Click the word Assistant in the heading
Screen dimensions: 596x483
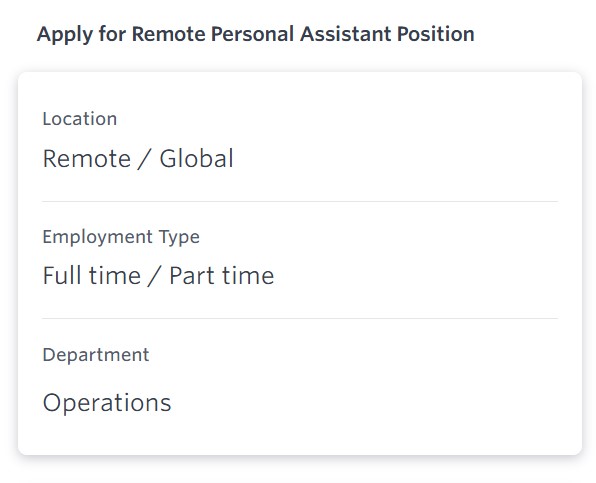(x=346, y=34)
